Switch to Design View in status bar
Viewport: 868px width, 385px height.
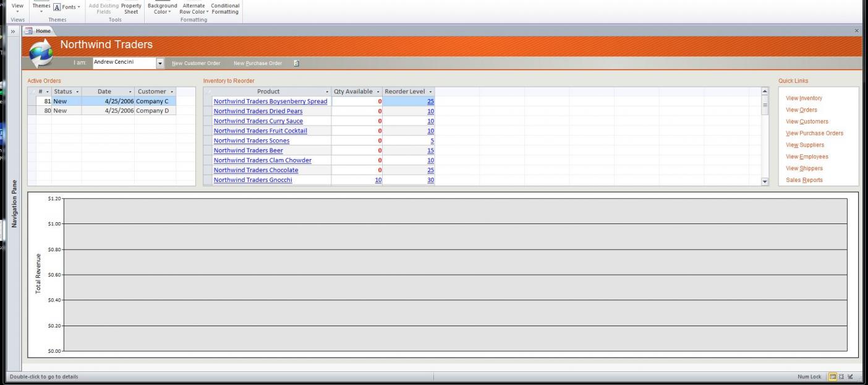pos(850,376)
